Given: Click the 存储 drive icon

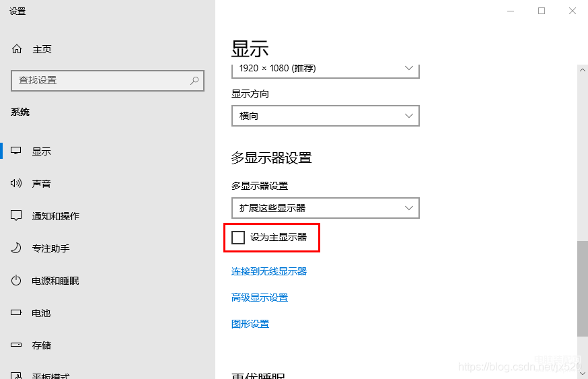Looking at the screenshot, I should [15, 345].
